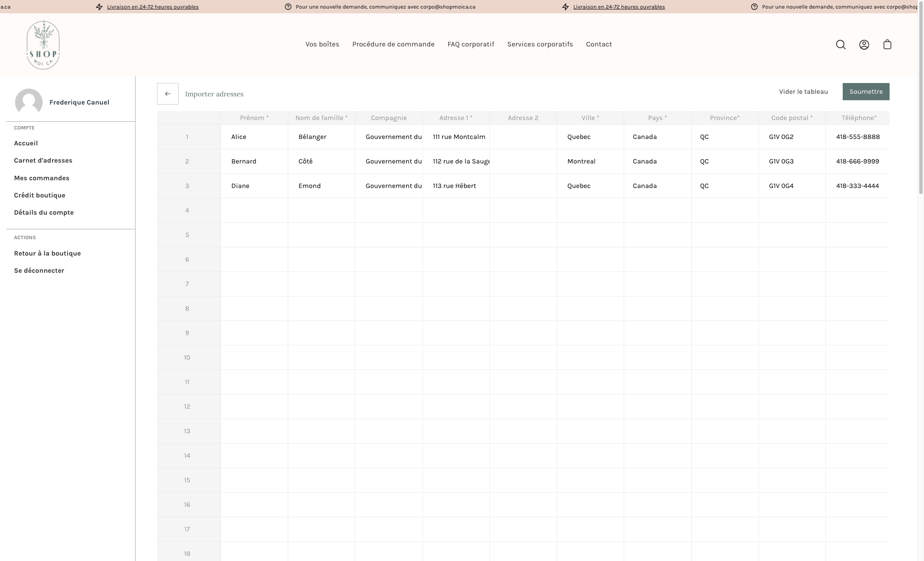Select the Adresse 2 column header
924x561 pixels.
(x=523, y=118)
